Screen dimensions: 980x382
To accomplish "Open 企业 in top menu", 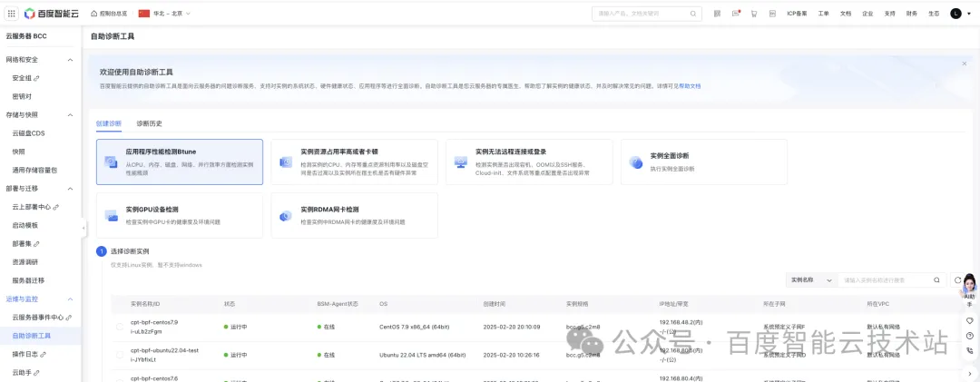I will [x=867, y=13].
